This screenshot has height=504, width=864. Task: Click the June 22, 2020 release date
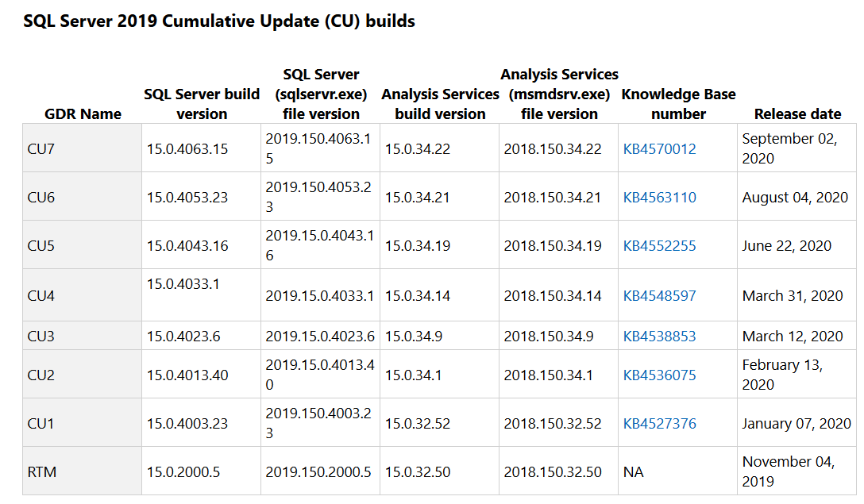click(787, 246)
